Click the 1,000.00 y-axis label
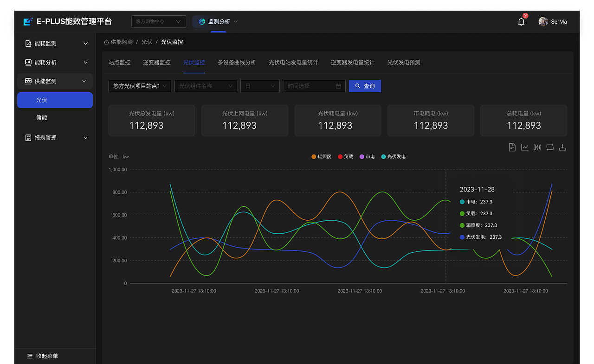The height and width of the screenshot is (364, 594). (x=118, y=170)
